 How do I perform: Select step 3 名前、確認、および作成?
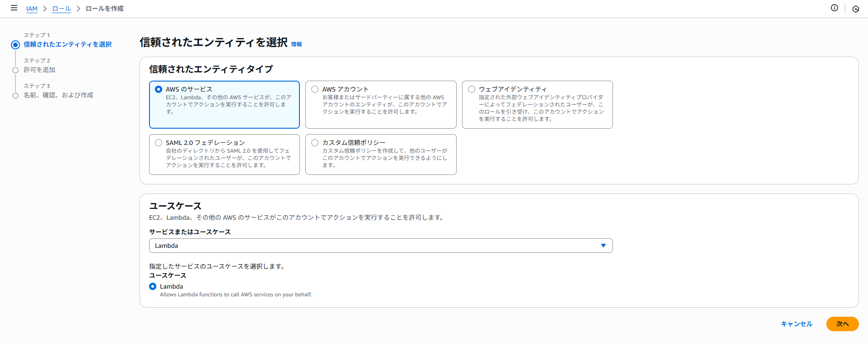click(58, 95)
